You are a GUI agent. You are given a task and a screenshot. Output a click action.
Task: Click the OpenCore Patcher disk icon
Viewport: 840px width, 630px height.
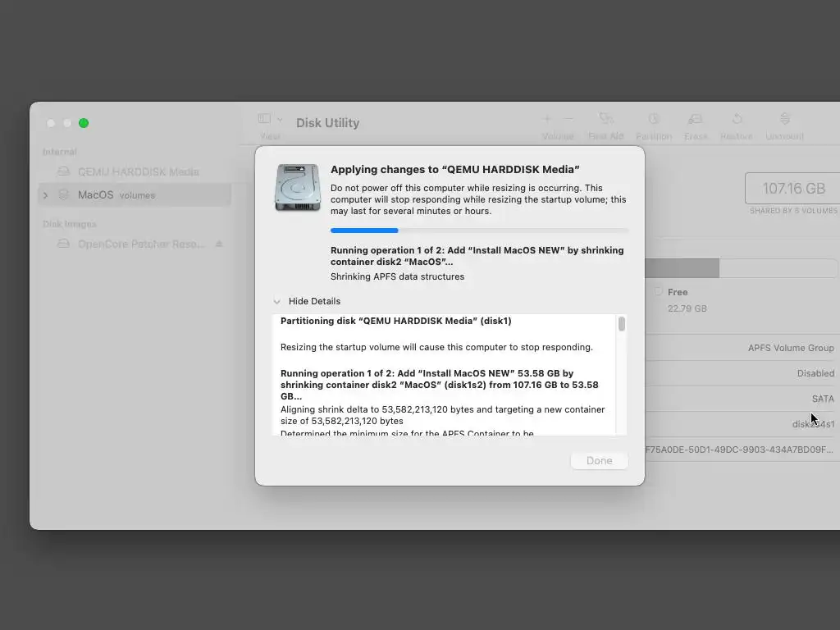point(64,244)
